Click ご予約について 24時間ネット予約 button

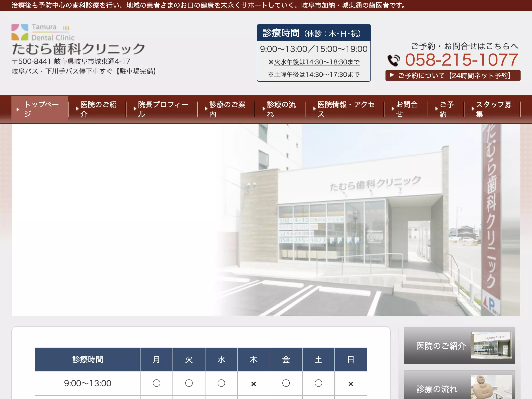pos(453,76)
